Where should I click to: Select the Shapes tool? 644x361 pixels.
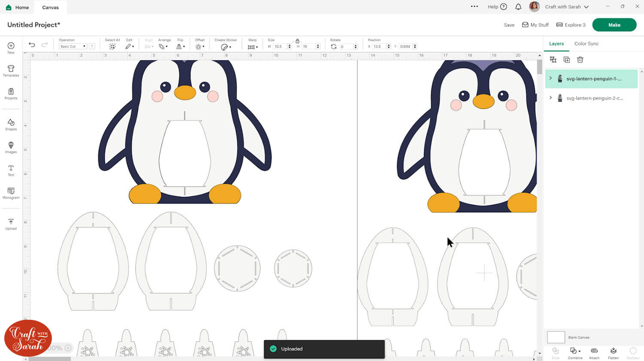coord(11,124)
